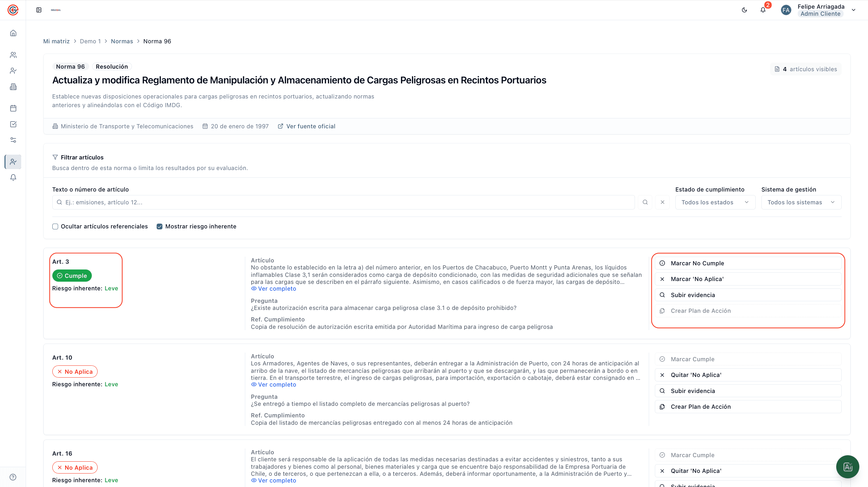Viewport: 868px width, 487px height.
Task: Click Subir evidencia for Art. 3
Action: pos(748,295)
